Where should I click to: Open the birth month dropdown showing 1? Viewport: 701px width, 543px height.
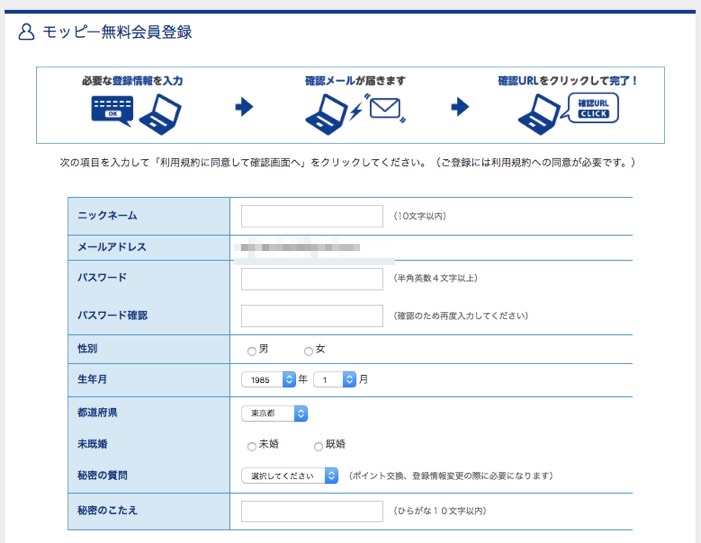pos(334,379)
